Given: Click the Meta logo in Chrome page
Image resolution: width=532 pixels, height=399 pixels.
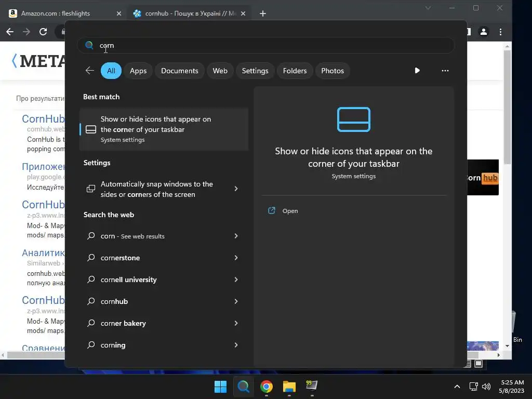Looking at the screenshot, I should pos(38,61).
